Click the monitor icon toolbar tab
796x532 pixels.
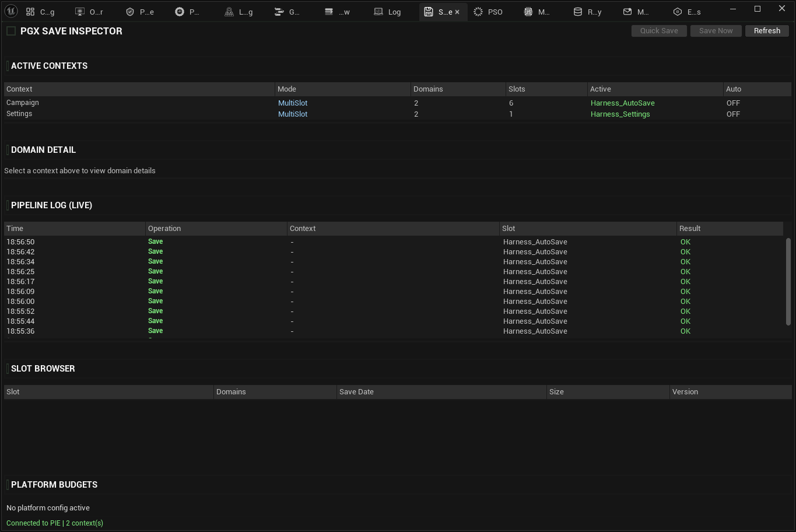tap(79, 11)
